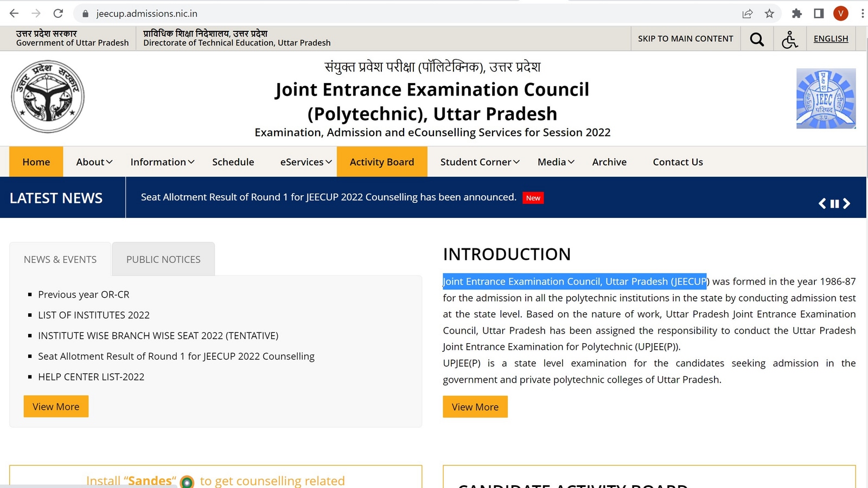
Task: Expand the eServices menu
Action: (304, 162)
